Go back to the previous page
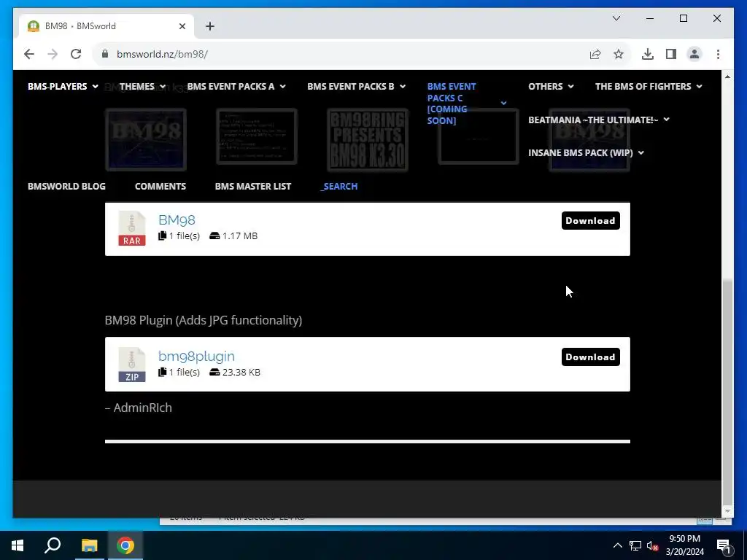747x560 pixels. coord(29,54)
